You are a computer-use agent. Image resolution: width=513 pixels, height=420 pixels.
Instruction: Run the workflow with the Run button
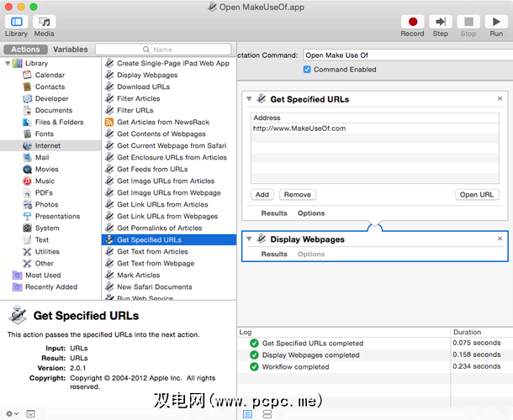496,22
